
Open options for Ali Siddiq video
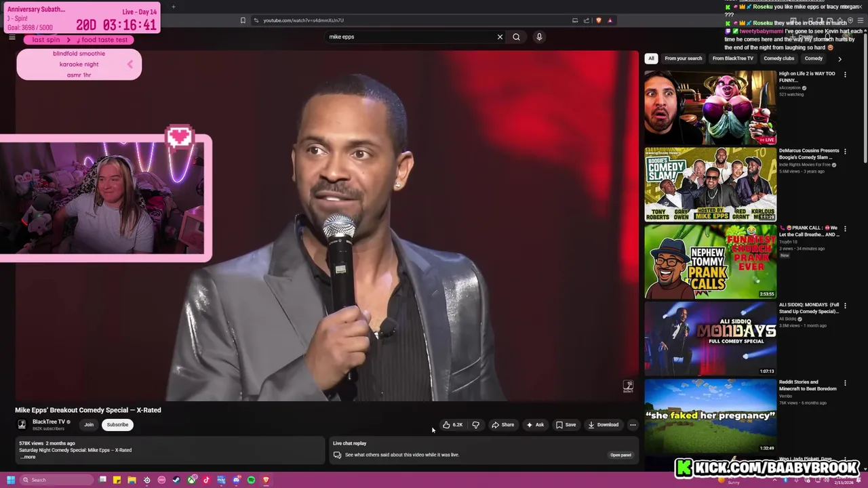click(845, 306)
